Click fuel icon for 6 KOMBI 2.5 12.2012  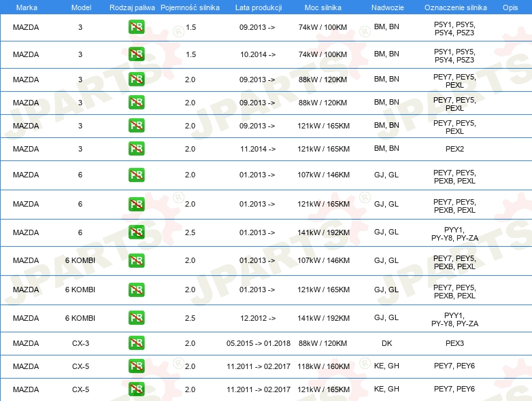(x=136, y=317)
